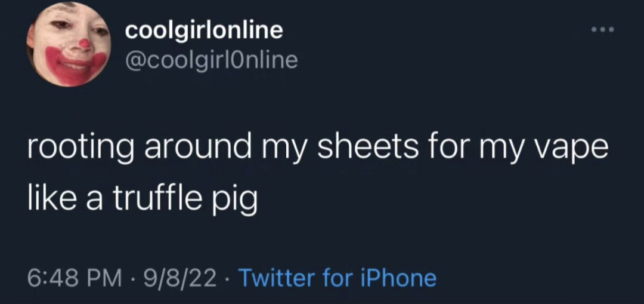Open the three-dot more options menu

[602, 30]
